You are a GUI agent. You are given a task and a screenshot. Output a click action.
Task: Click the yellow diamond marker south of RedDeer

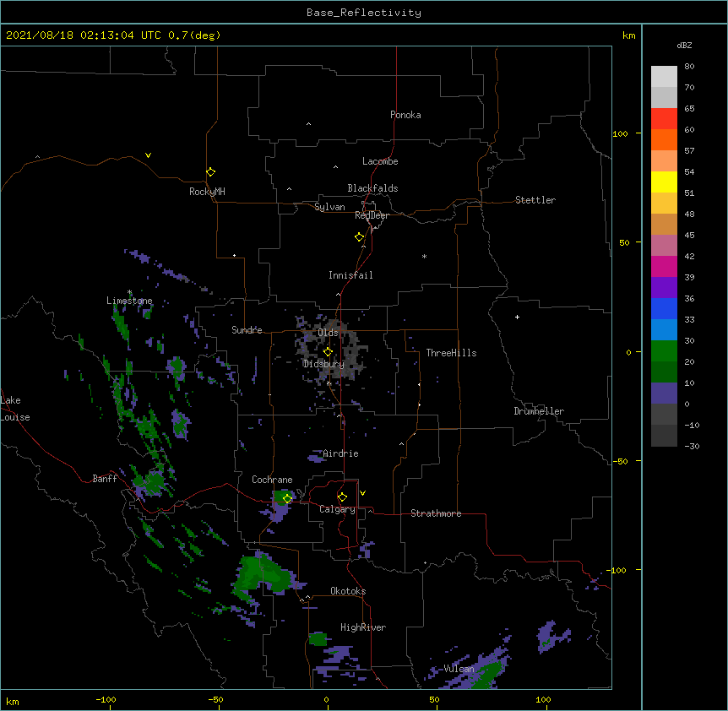coord(360,237)
